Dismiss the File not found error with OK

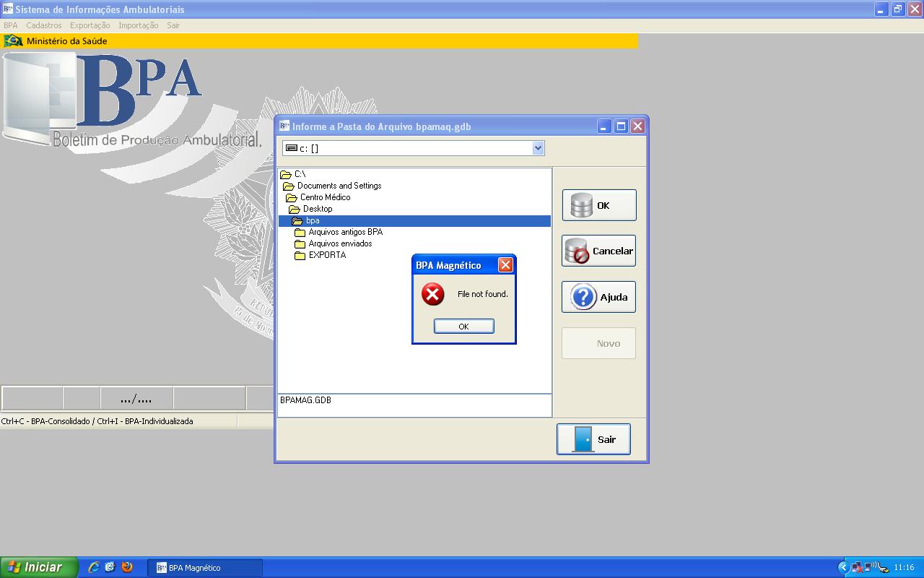(x=463, y=327)
